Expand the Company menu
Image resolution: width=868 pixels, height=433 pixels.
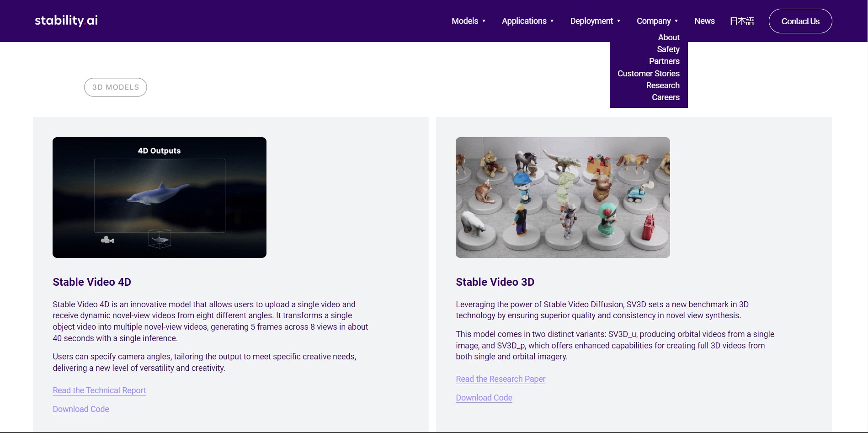(657, 21)
